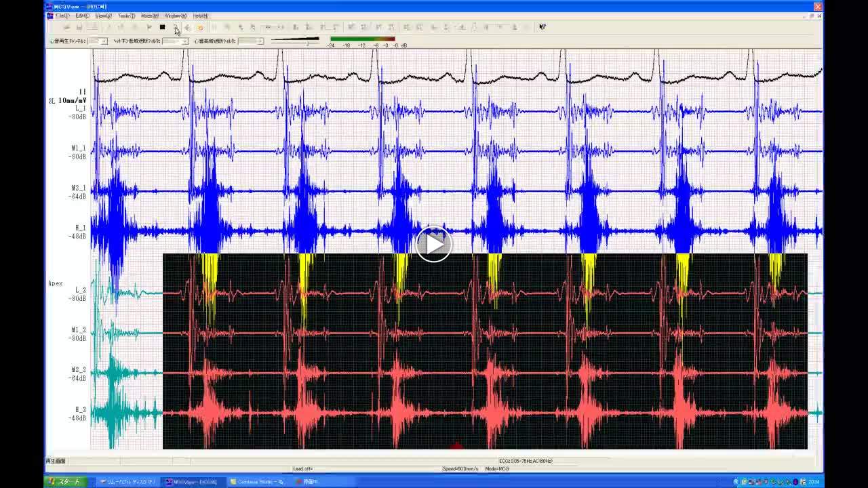Click the MCGView taskbar button
The width and height of the screenshot is (868, 488).
pyautogui.click(x=192, y=482)
